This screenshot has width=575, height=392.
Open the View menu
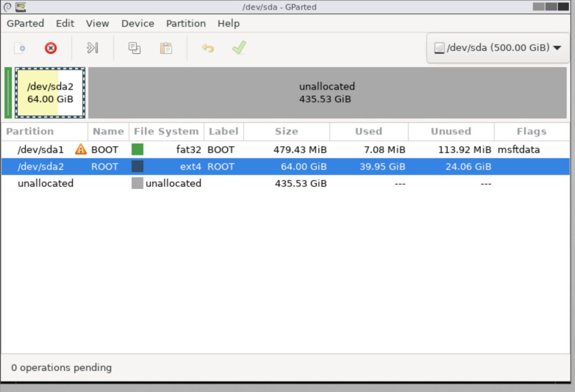[x=97, y=23]
